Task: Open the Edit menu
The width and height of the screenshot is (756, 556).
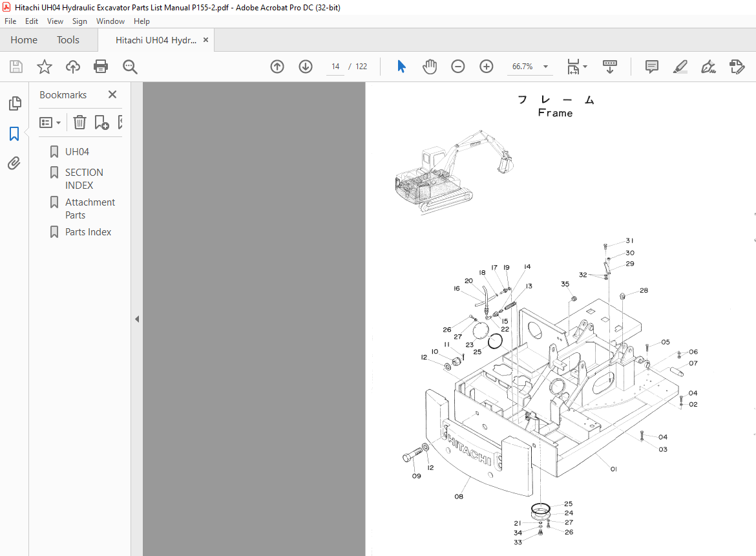Action: tap(32, 21)
